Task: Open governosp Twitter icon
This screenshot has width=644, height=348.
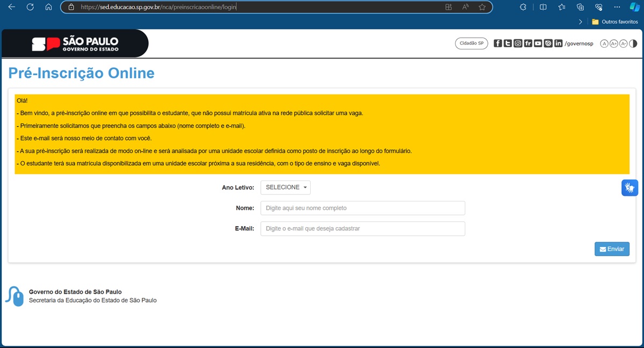Action: click(508, 44)
